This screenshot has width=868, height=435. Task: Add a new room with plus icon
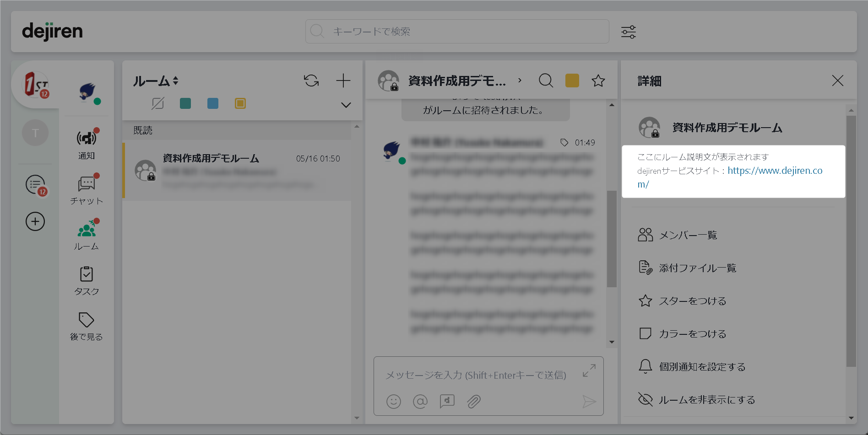click(x=343, y=81)
